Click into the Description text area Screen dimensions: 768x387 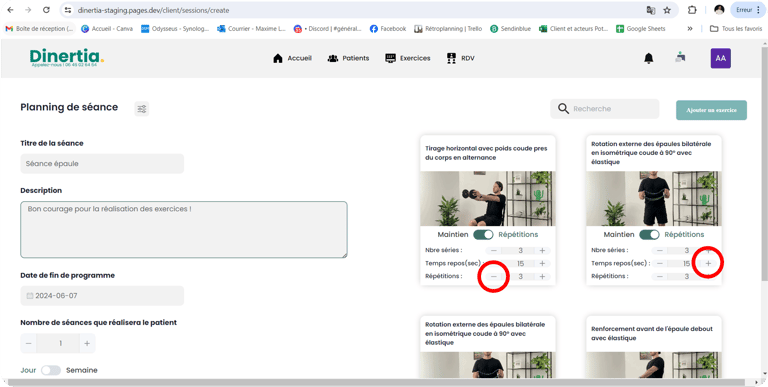184,229
